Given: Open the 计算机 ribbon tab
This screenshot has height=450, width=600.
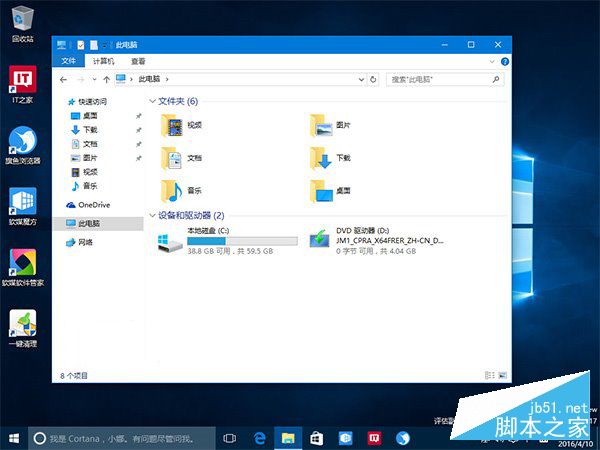Looking at the screenshot, I should pos(103,61).
